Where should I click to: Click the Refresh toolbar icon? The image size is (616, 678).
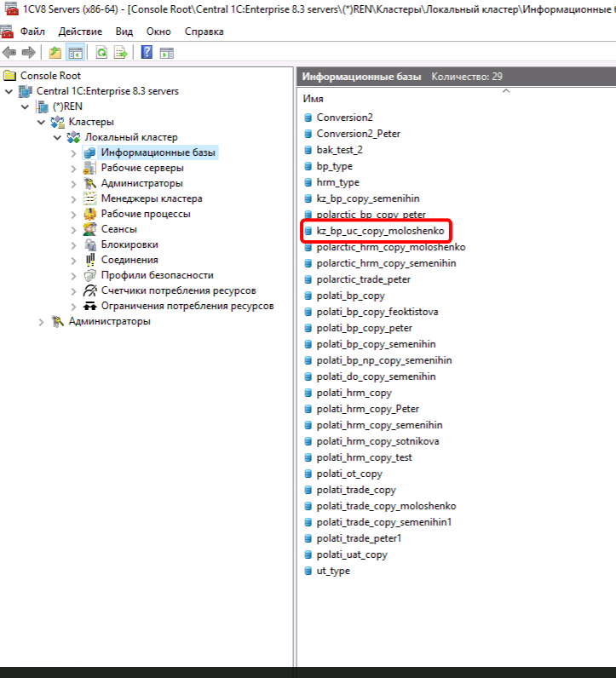(x=101, y=53)
